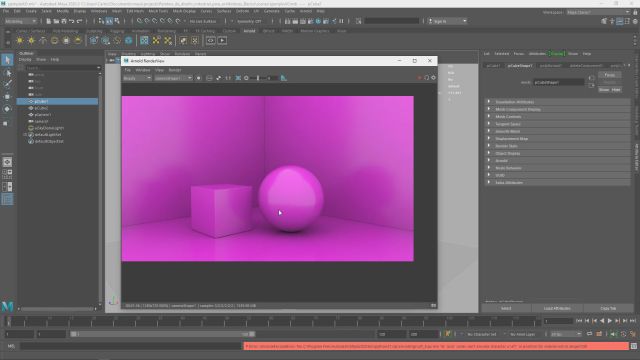Create an Arnold area light from shelf
640x360 pixels.
click(x=20, y=40)
